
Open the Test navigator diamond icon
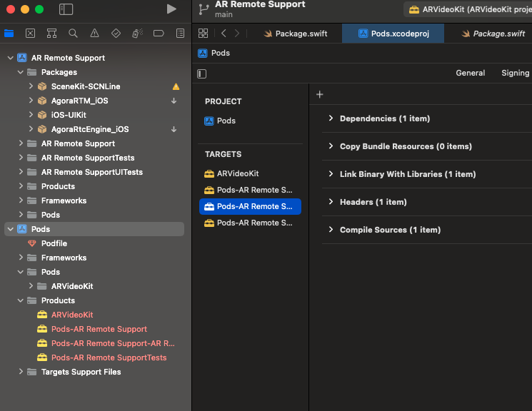click(116, 34)
